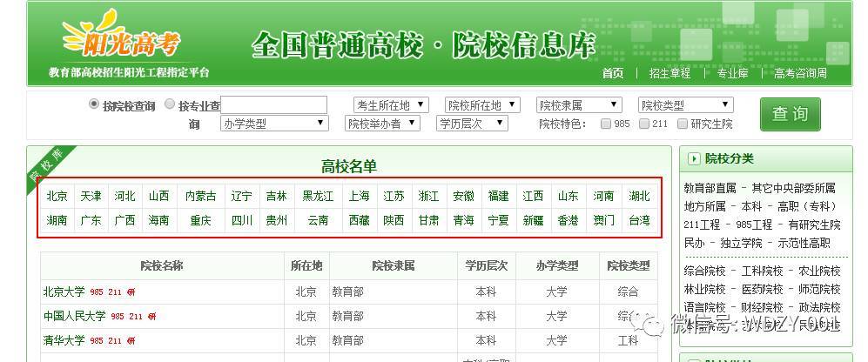The image size is (868, 362).
Task: Tick the 211 checkbox
Action: (x=644, y=124)
